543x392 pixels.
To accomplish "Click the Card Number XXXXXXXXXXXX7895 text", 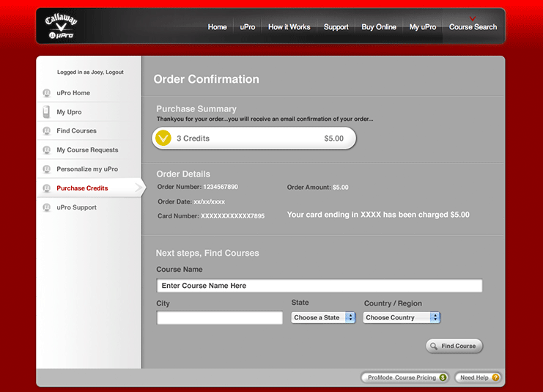I will [211, 216].
